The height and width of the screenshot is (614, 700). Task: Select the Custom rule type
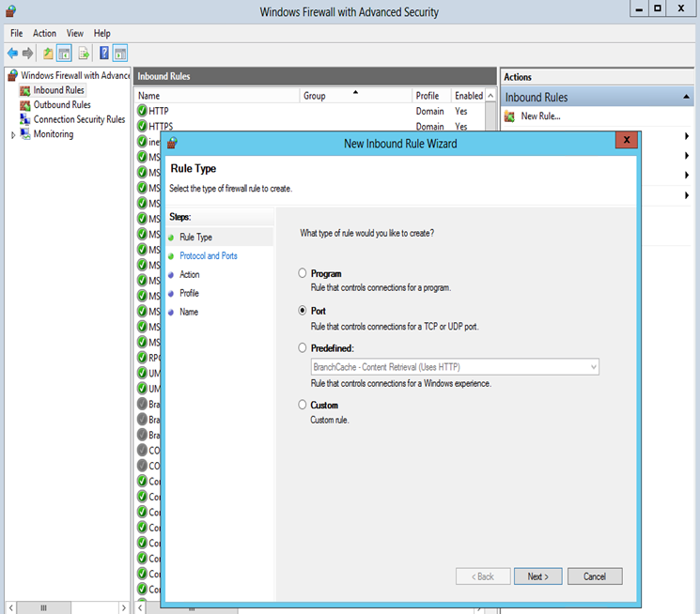(303, 405)
